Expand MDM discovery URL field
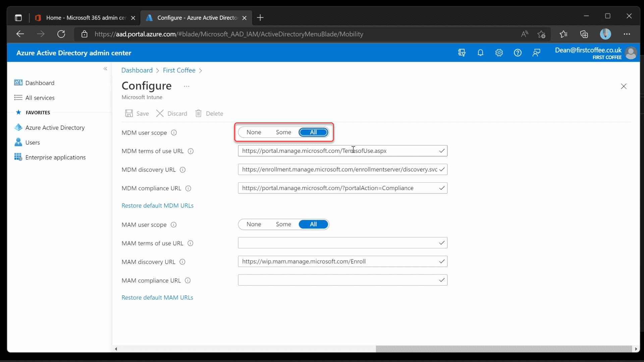644x362 pixels. [442, 169]
